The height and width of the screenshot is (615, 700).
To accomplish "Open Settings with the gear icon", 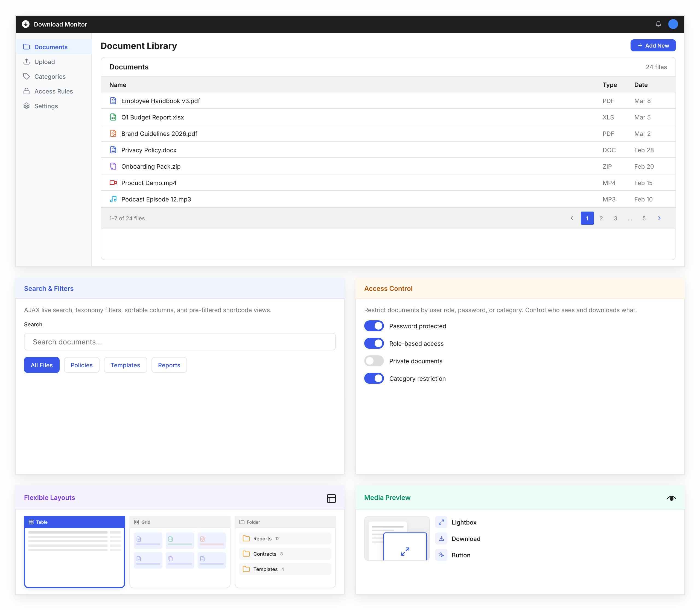I will pyautogui.click(x=27, y=106).
